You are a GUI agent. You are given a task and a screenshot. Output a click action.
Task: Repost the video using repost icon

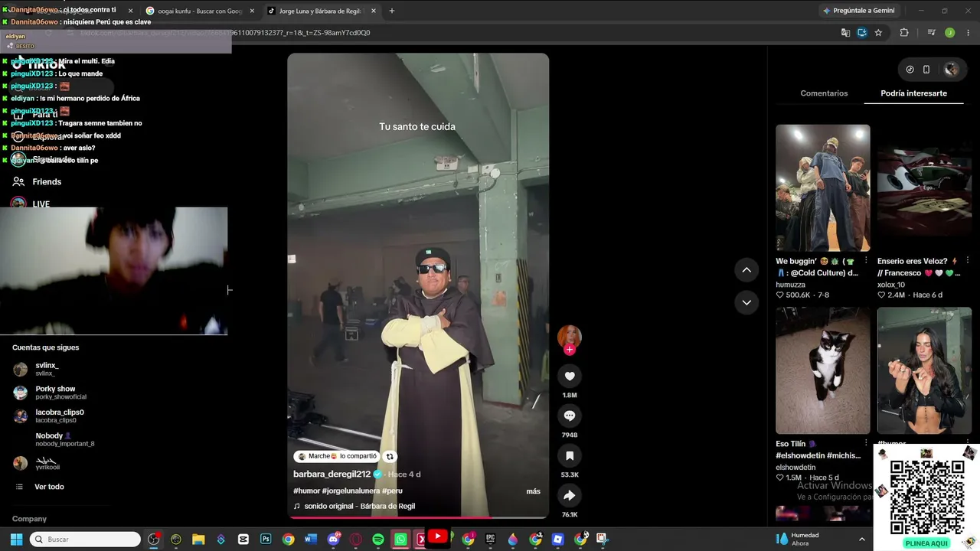[x=390, y=456]
